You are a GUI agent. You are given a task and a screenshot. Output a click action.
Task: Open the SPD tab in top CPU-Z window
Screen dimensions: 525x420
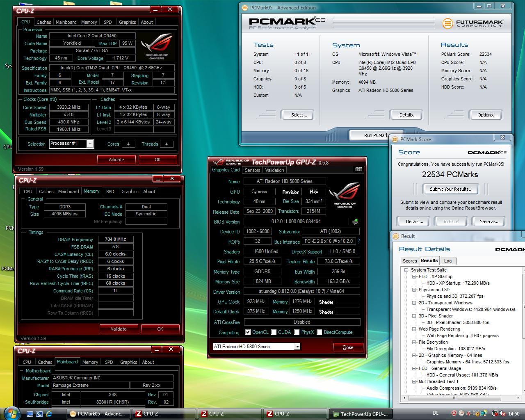[107, 22]
